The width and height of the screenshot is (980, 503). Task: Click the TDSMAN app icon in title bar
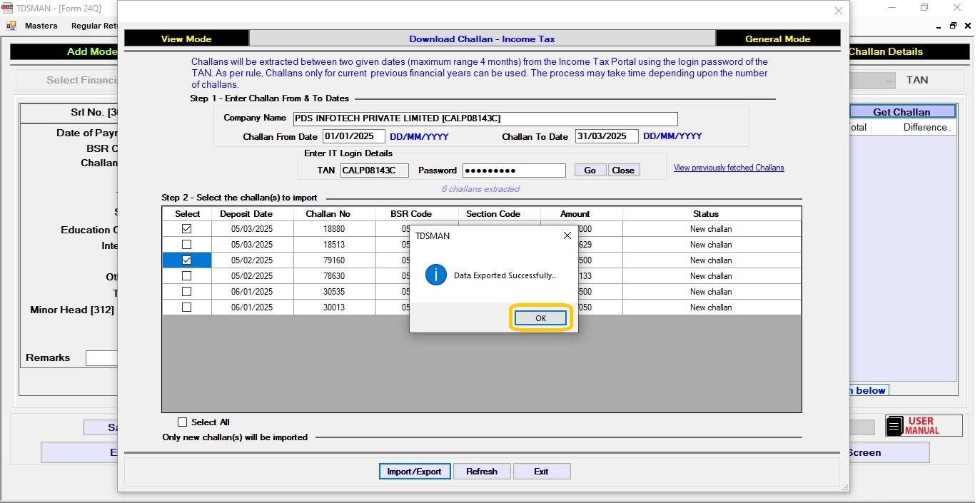pos(7,8)
